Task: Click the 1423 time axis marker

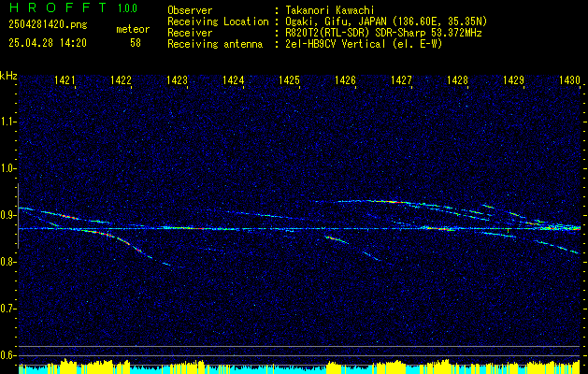Action: (177, 80)
